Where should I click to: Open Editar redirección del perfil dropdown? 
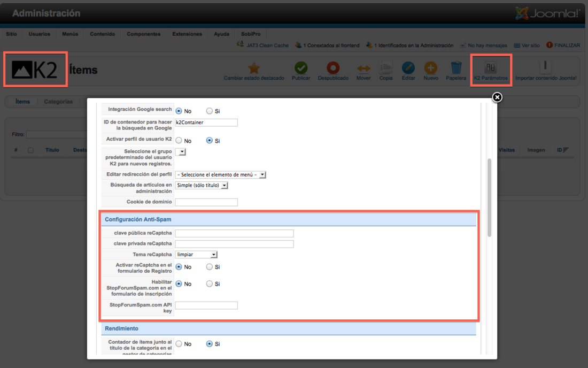(220, 174)
